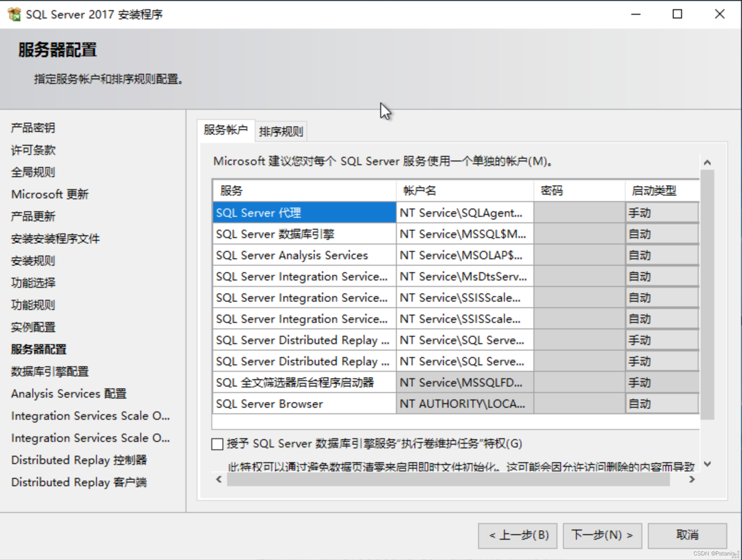
Task: Click the horizontal scrollbar right arrow
Action: pos(692,479)
